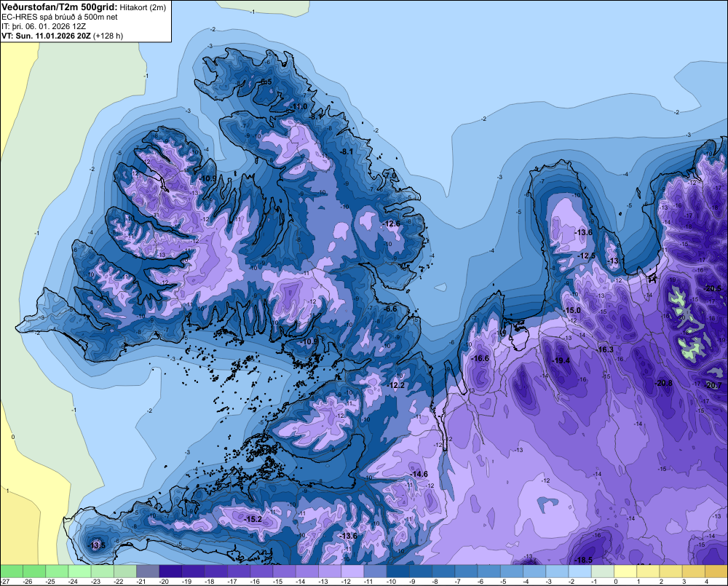Screen dimensions: 728x586
Task: Click the "-13.5" value at the peninsula tip
Action: [x=97, y=545]
